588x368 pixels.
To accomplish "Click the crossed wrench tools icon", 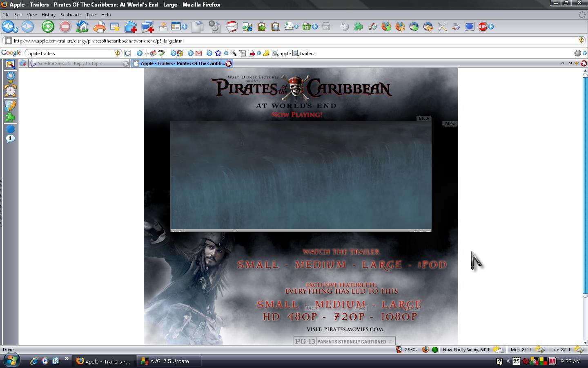I will point(441,27).
